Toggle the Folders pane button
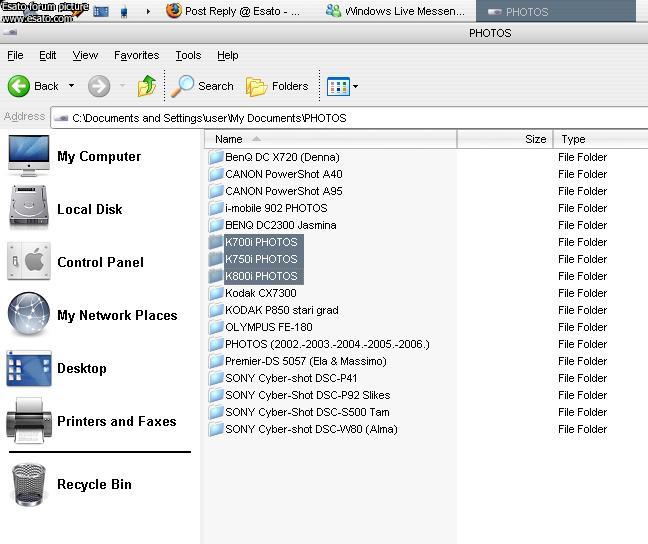 point(277,86)
